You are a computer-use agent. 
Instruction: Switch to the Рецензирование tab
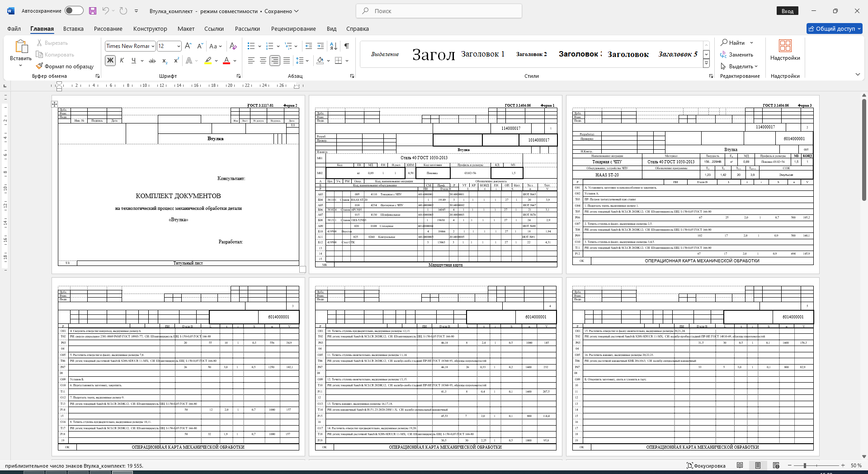point(293,28)
